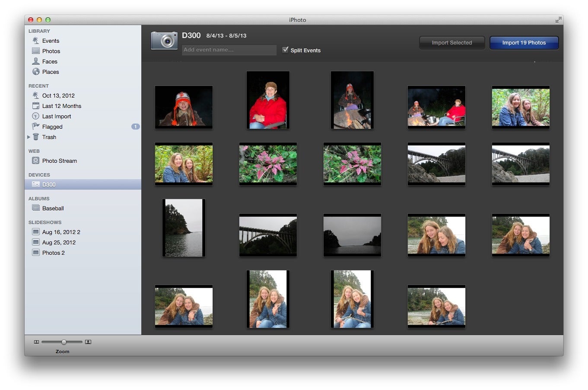Select the person sitting by campfire portrait photo

[352, 100]
